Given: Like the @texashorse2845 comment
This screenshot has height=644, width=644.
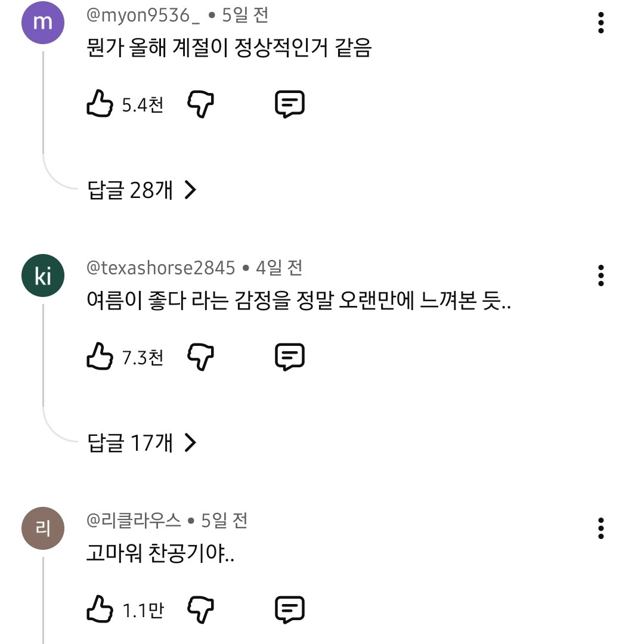Looking at the screenshot, I should [100, 356].
